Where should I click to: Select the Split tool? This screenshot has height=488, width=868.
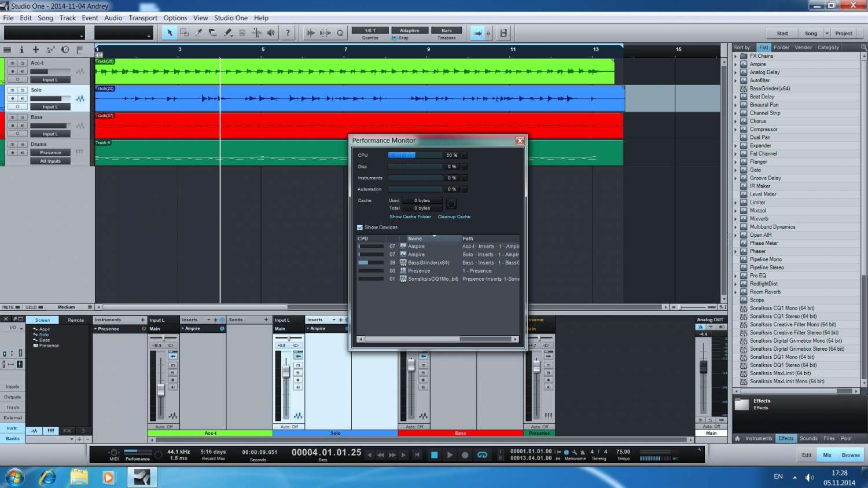pos(198,33)
